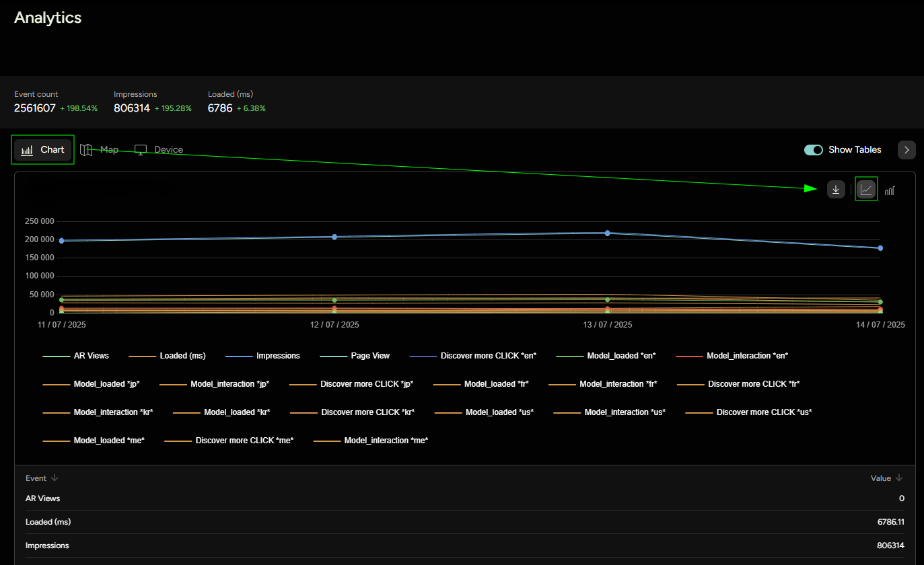
Task: Click the Chart tab bar icon
Action: point(27,150)
